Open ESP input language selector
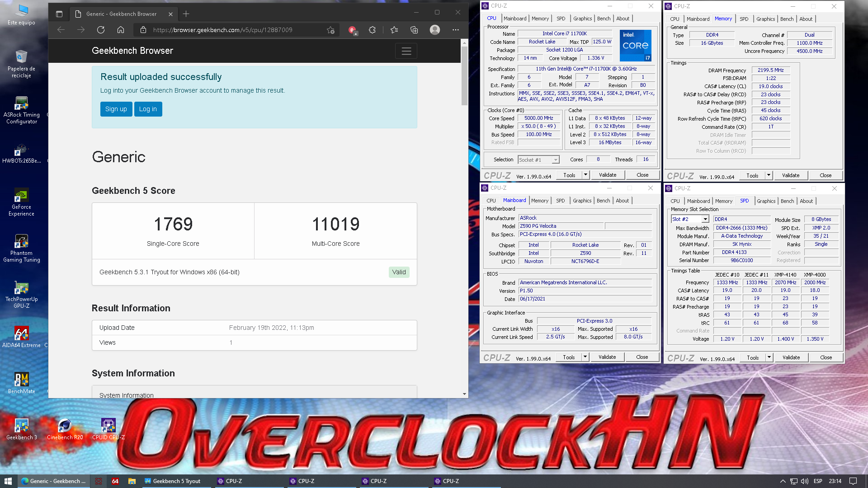 click(x=818, y=481)
